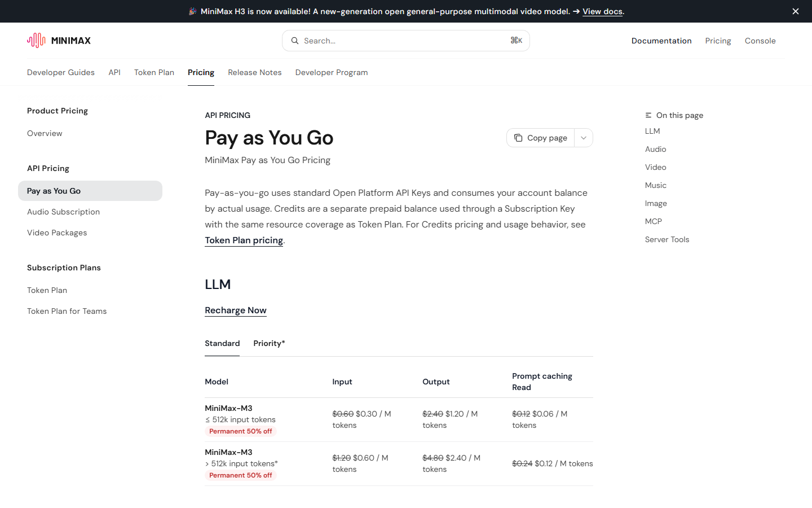Screen dimensions: 812x508
Task: Jump to LLM section on this page
Action: coord(652,131)
